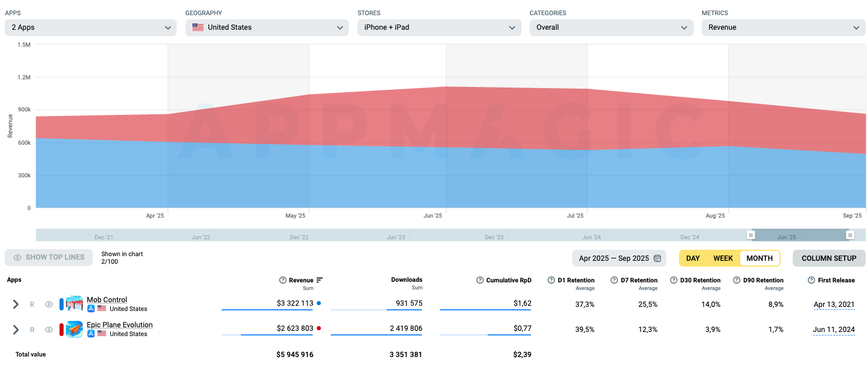
Task: Click the App Store icon under Mob Control
Action: coord(91,309)
